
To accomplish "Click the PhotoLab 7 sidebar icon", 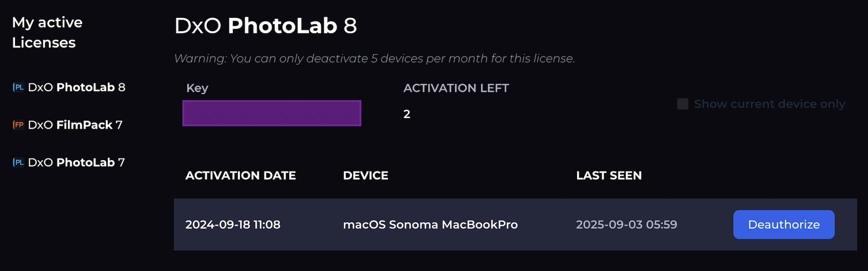I will click(x=18, y=162).
